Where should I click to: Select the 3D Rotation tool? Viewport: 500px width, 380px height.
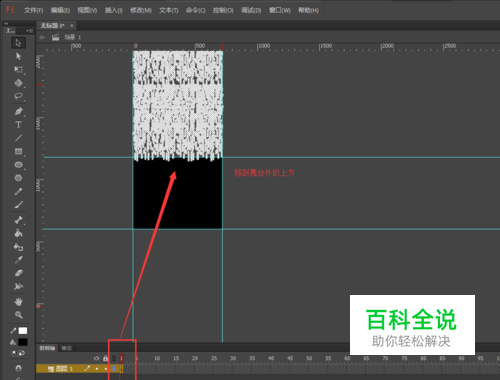(18, 83)
